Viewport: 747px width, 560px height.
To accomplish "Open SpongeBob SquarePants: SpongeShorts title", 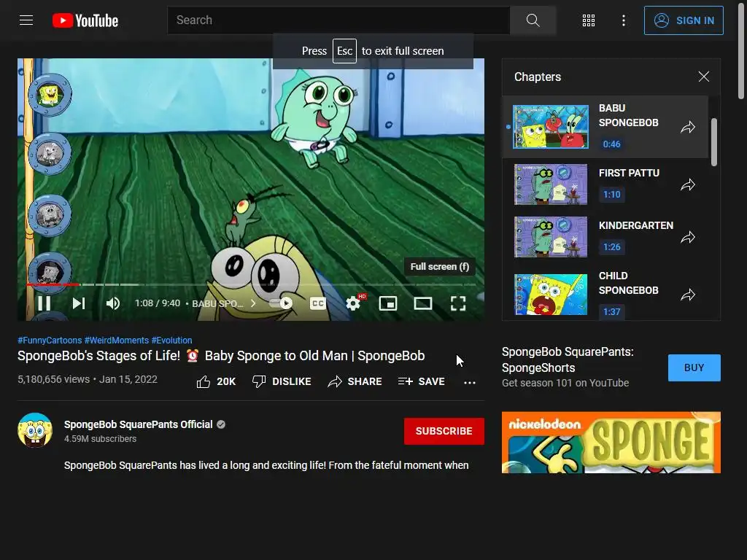I will coord(568,359).
